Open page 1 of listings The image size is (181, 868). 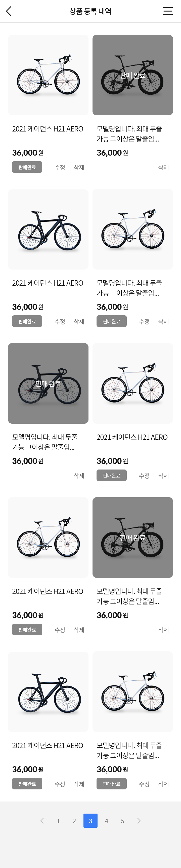58,821
